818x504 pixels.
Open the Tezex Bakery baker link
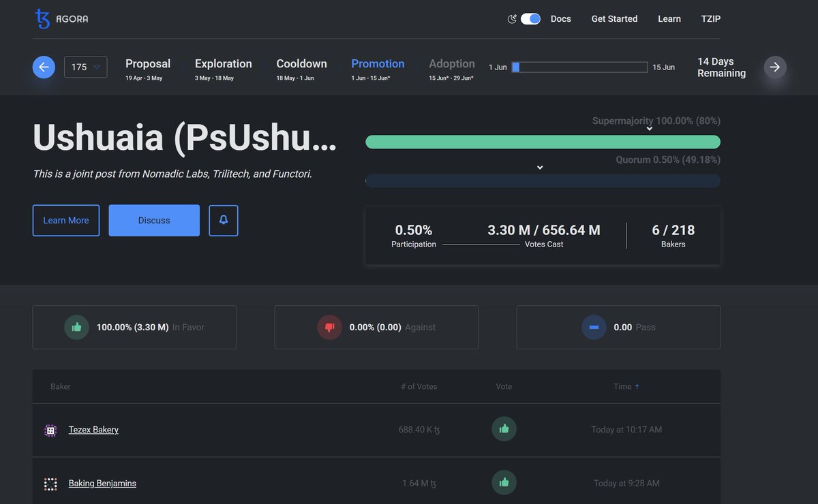click(93, 430)
